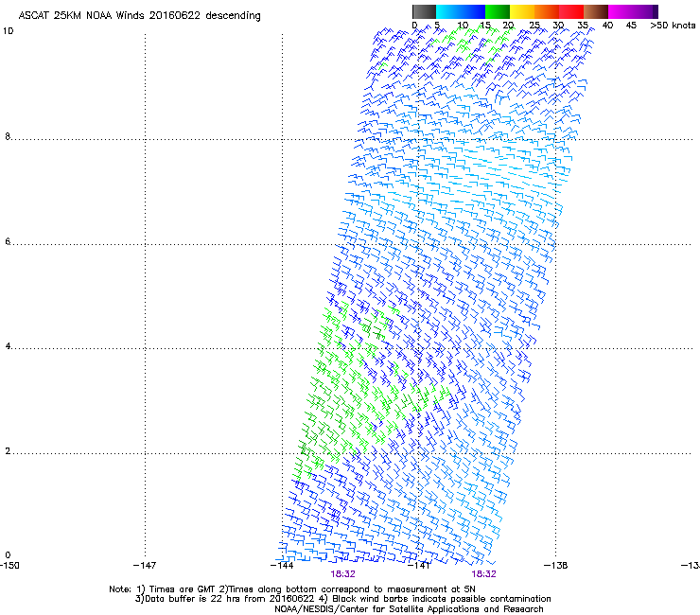Click the '45' legend label
This screenshot has width=700, height=615.
[x=631, y=26]
